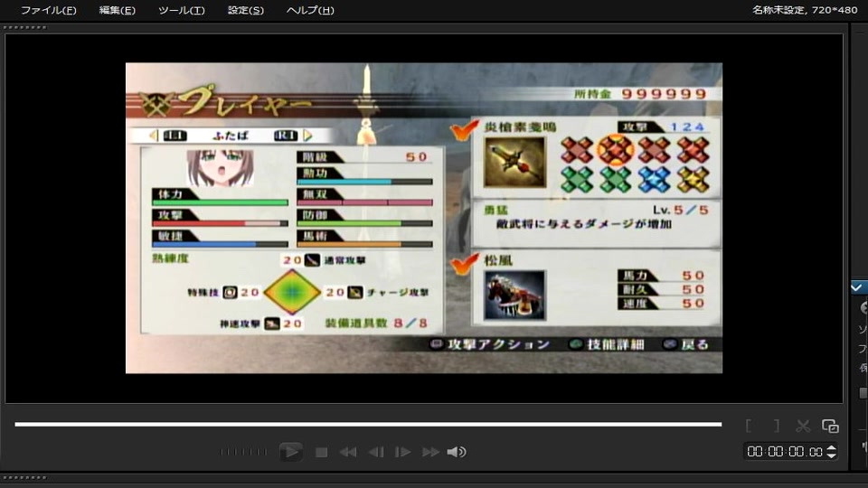Click the jog wheel tick marks beside Play
This screenshot has height=488, width=868.
pos(243,452)
